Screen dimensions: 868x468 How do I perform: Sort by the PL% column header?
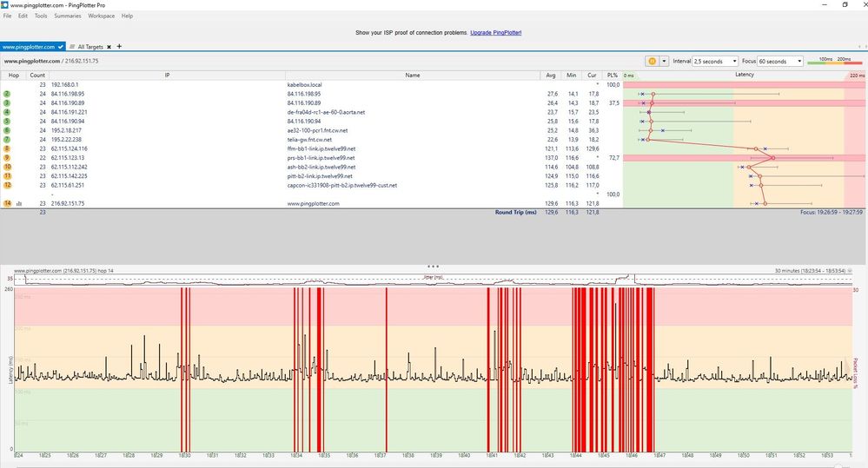[613, 75]
